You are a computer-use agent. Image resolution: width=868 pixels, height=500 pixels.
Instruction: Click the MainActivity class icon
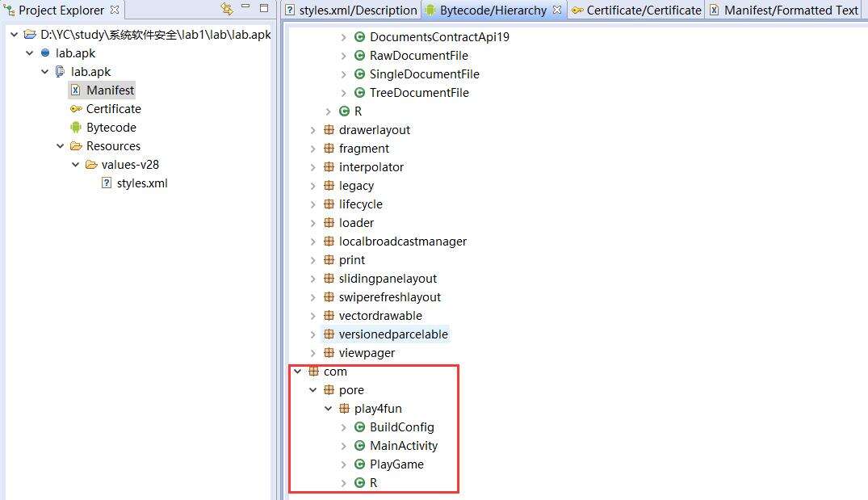click(359, 446)
